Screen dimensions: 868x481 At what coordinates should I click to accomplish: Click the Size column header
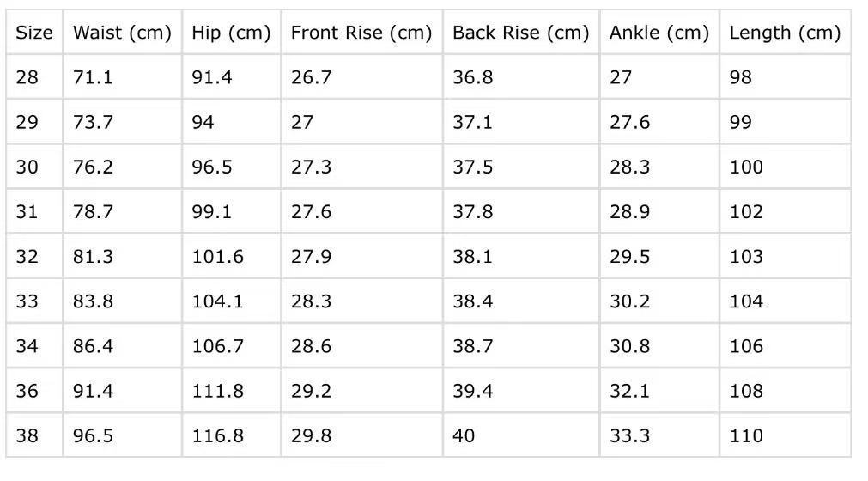34,33
